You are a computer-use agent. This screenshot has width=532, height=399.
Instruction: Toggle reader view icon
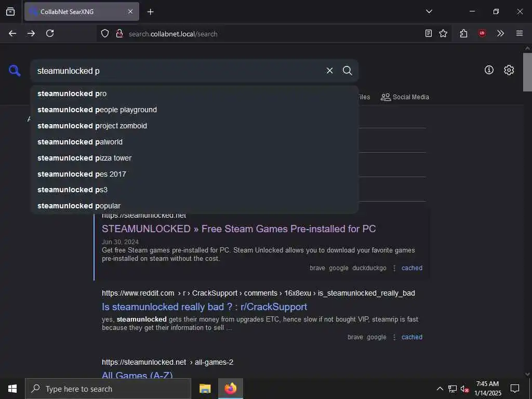(429, 33)
